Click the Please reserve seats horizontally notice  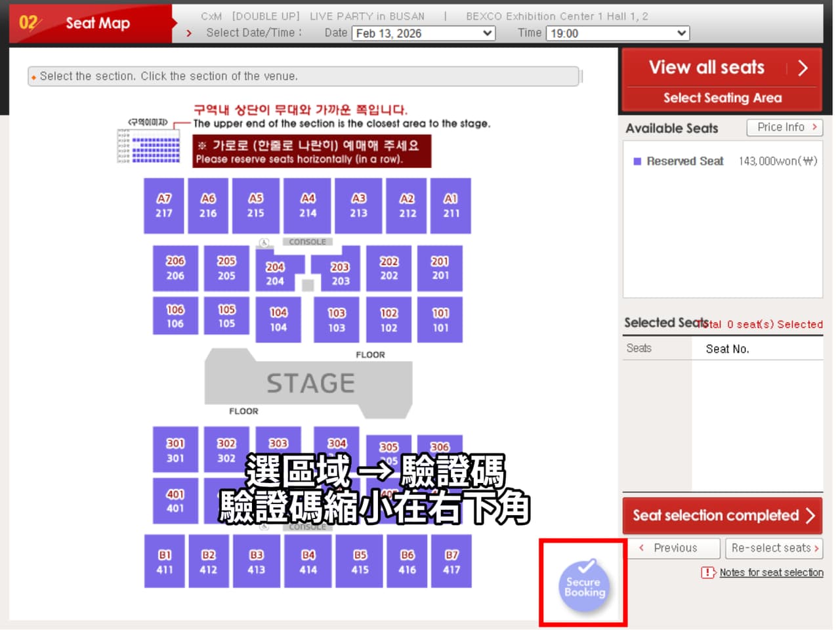click(x=312, y=152)
